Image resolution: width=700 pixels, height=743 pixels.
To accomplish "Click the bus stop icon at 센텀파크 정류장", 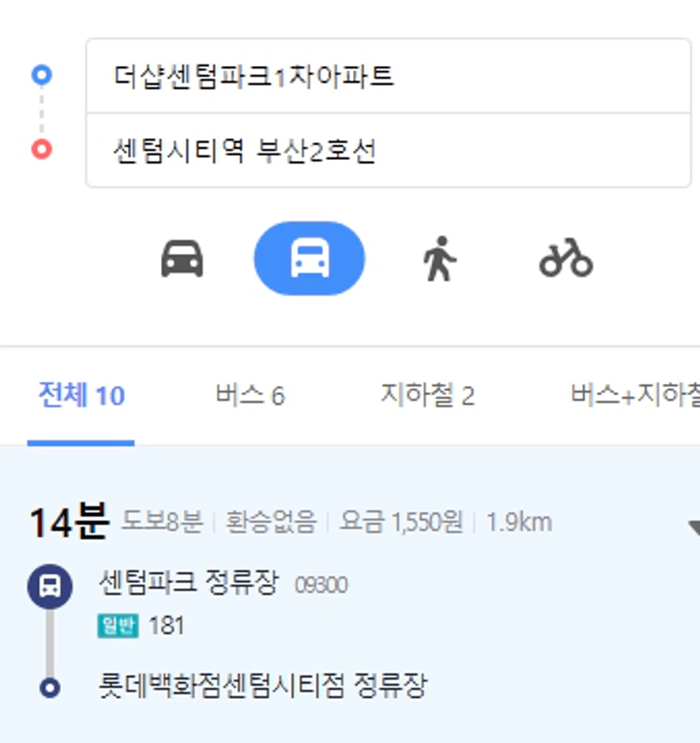I will point(50,586).
